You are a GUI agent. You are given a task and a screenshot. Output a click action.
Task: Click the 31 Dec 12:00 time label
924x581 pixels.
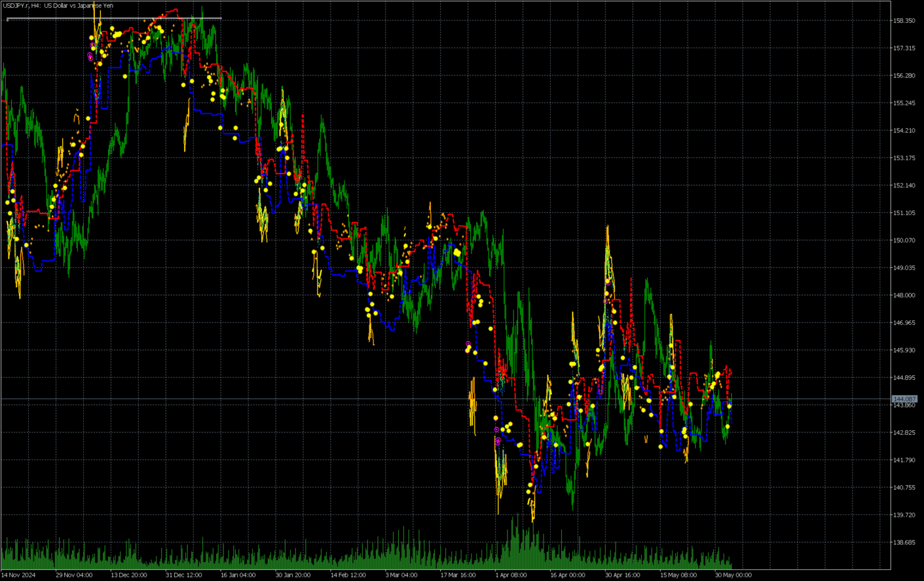pos(184,575)
